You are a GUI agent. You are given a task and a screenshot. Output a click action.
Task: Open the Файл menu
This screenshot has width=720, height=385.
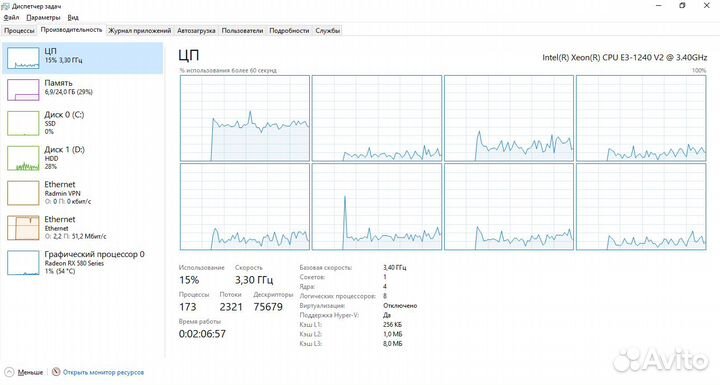pyautogui.click(x=11, y=17)
